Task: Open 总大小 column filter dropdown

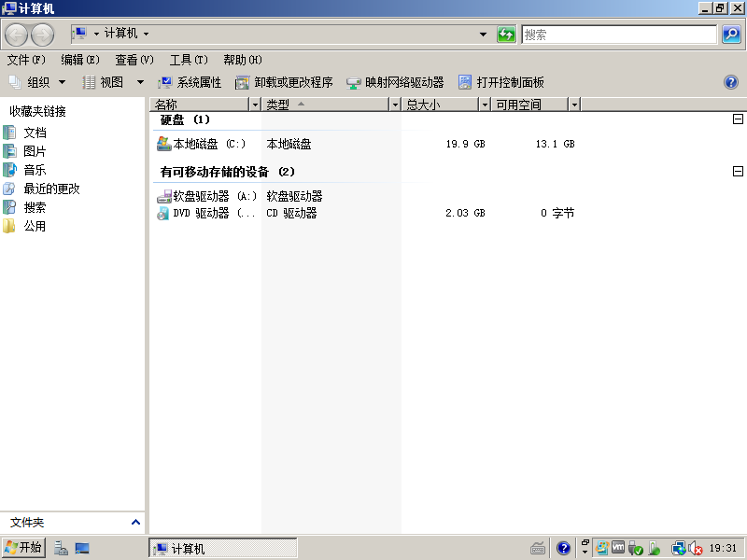Action: pyautogui.click(x=485, y=105)
